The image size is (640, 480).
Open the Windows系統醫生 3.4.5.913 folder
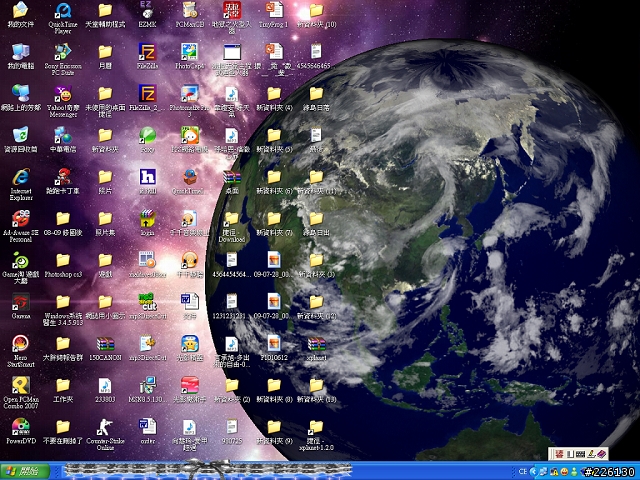(63, 311)
